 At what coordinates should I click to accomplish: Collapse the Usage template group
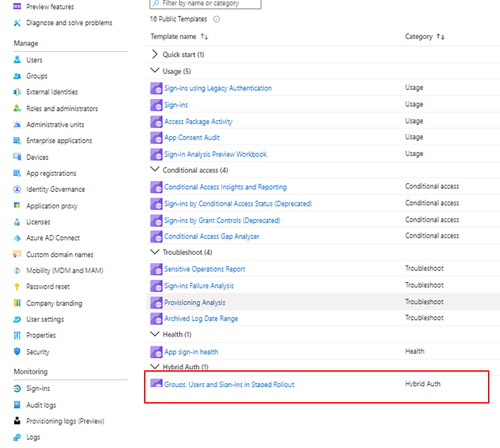pos(155,71)
